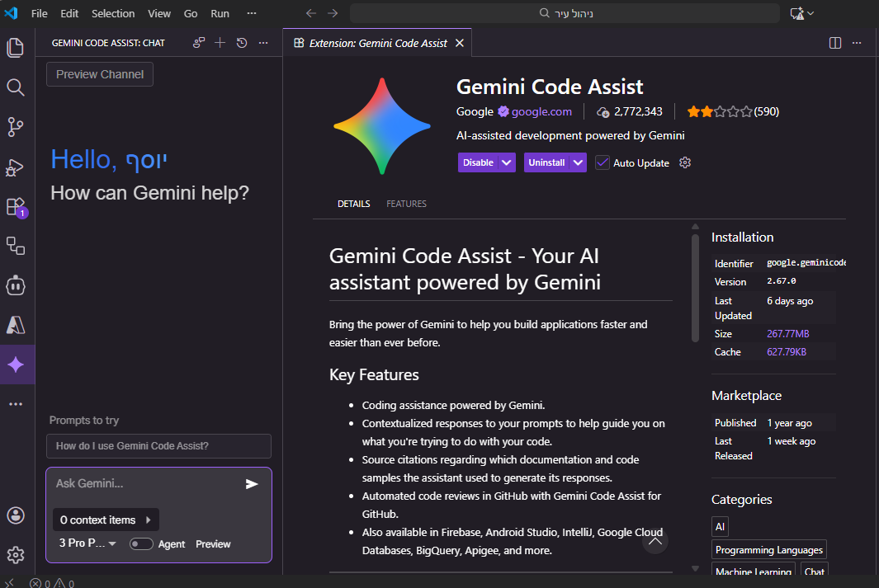The height and width of the screenshot is (588, 879).
Task: Expand the Disable button dropdown arrow
Action: 508,162
